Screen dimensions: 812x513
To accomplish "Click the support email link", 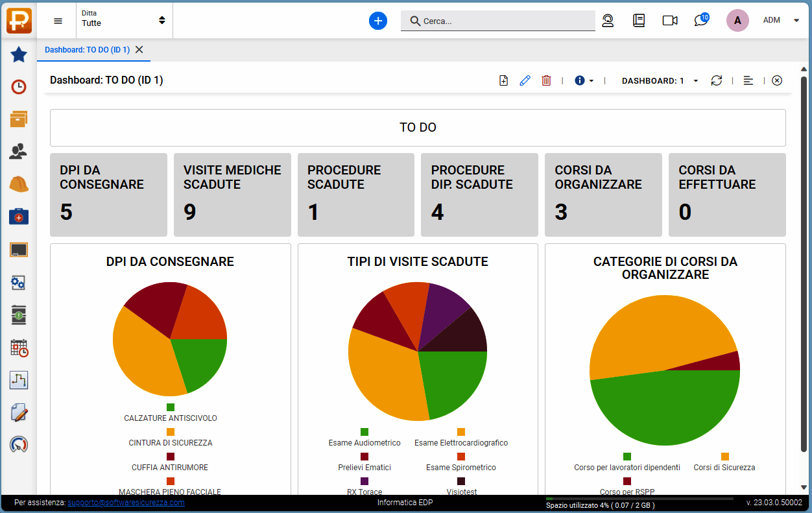I will 126,503.
